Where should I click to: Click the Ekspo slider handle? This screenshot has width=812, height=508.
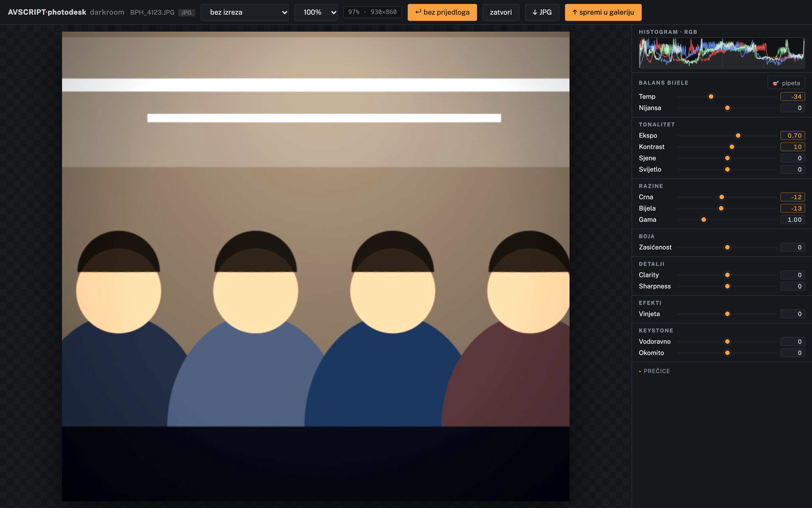pyautogui.click(x=738, y=136)
